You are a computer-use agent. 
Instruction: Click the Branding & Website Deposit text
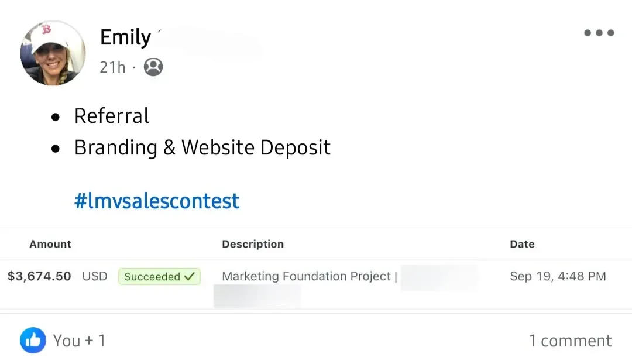pyautogui.click(x=202, y=147)
